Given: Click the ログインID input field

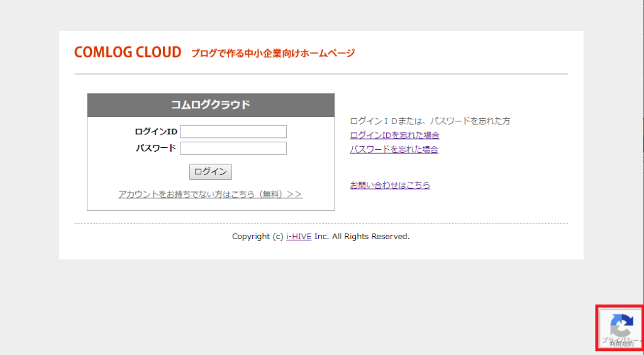Looking at the screenshot, I should [233, 132].
